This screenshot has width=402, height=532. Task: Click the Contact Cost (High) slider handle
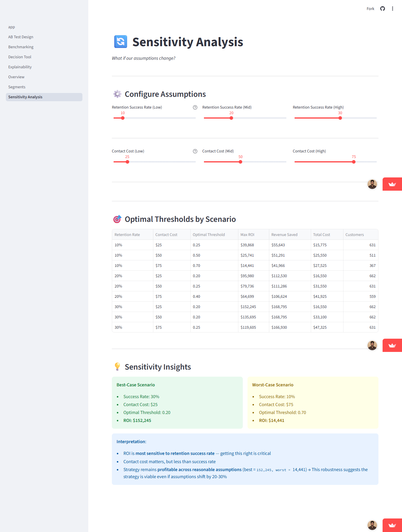tap(354, 162)
